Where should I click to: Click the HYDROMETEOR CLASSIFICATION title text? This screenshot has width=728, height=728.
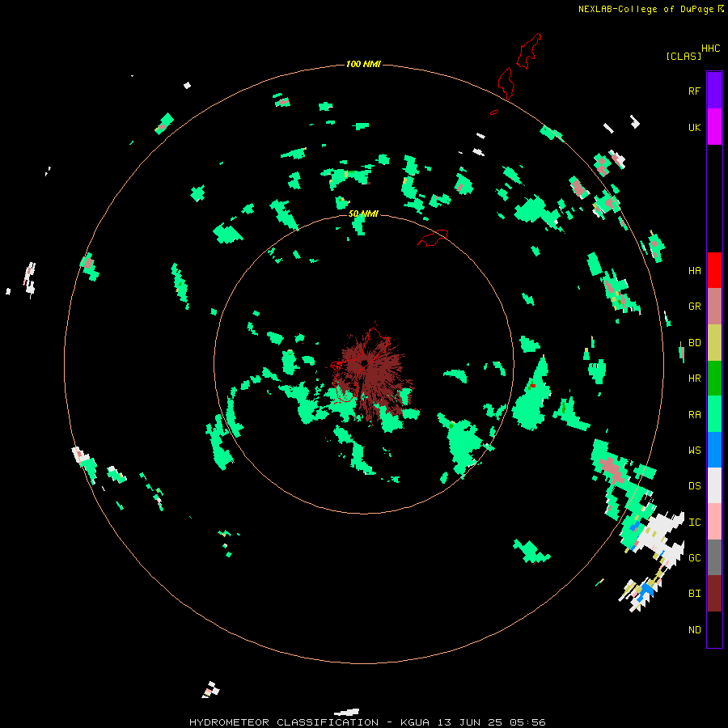(x=284, y=722)
